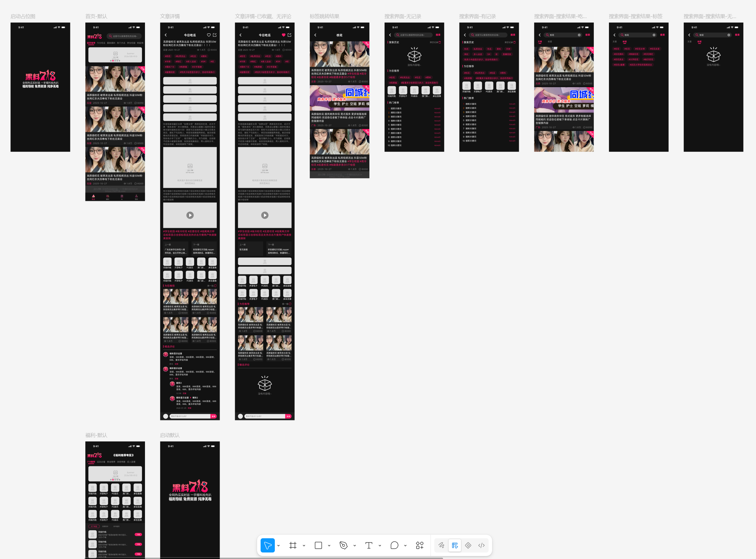Switch to Draw mode in the toolbar
756x559 pixels.
tap(441, 545)
